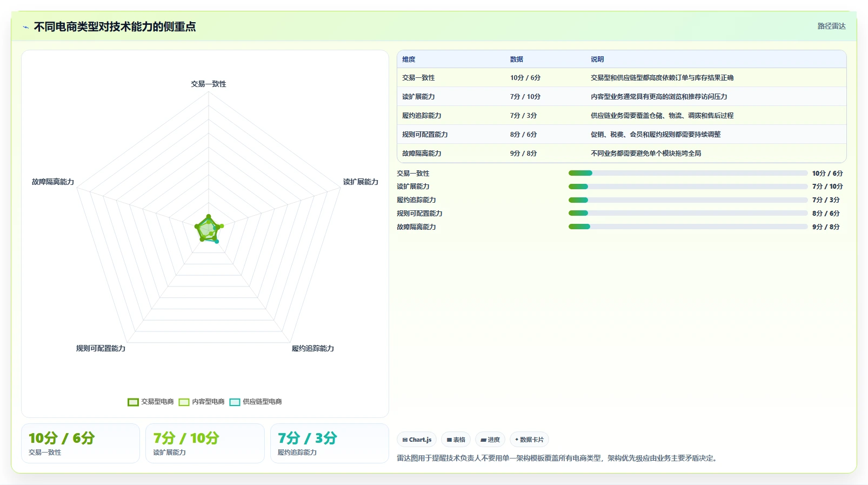Select the 规则可配置能力 table row cell
868x485 pixels.
click(x=425, y=135)
